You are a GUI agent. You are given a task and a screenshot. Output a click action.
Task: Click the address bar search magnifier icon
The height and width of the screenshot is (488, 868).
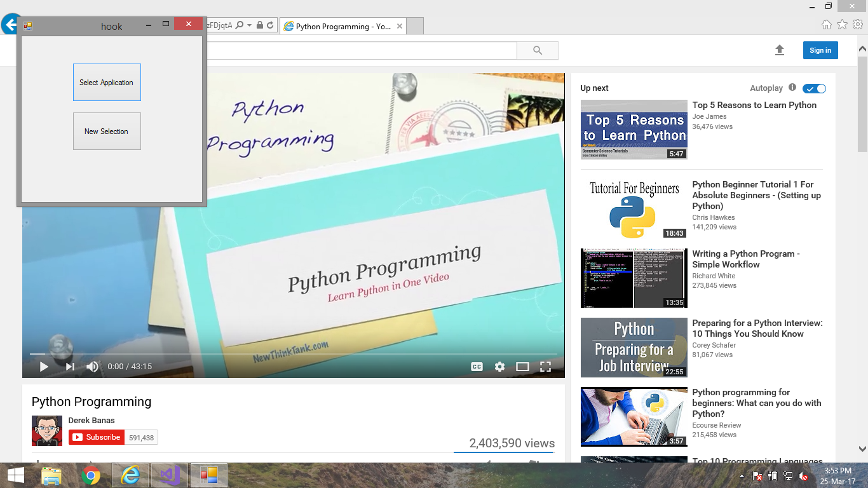[x=240, y=25]
